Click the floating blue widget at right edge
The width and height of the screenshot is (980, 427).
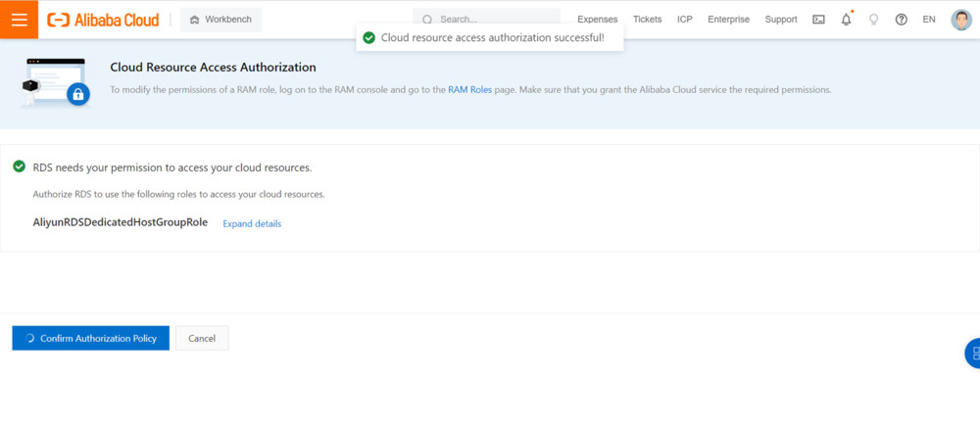tap(973, 353)
